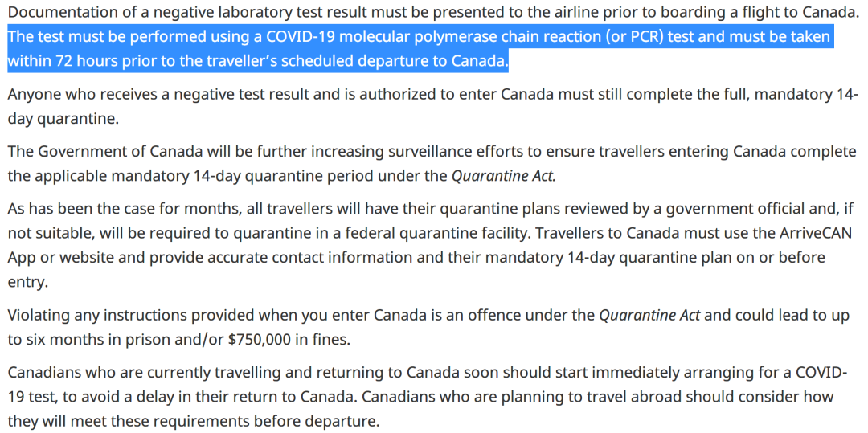
Task: Click the highlighted PCR test sentence
Action: point(419,49)
